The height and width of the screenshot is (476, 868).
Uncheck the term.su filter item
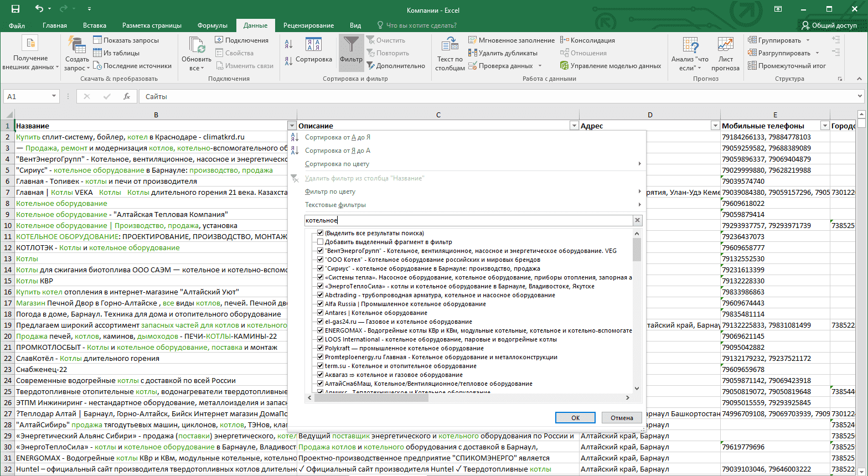pos(321,366)
